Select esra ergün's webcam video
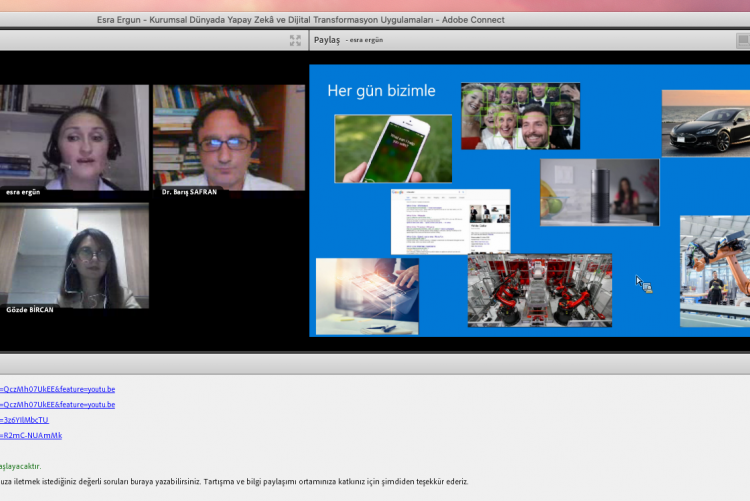Image resolution: width=750 pixels, height=501 pixels. coord(73,138)
